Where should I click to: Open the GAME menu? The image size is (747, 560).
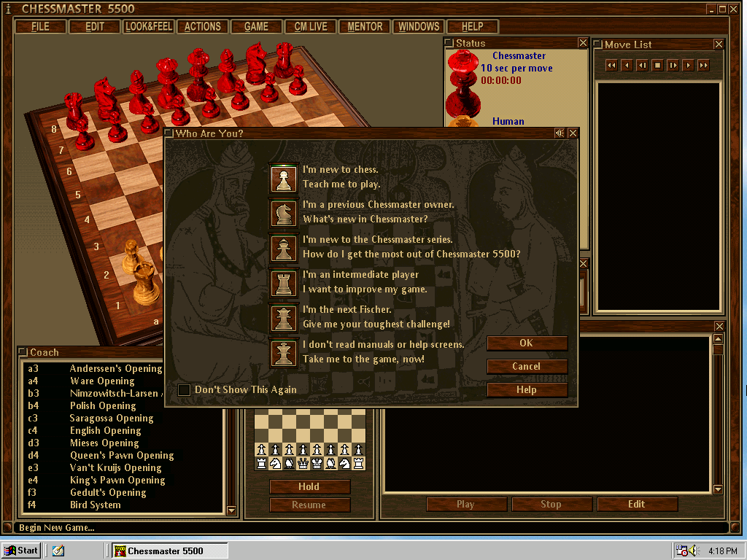(256, 27)
